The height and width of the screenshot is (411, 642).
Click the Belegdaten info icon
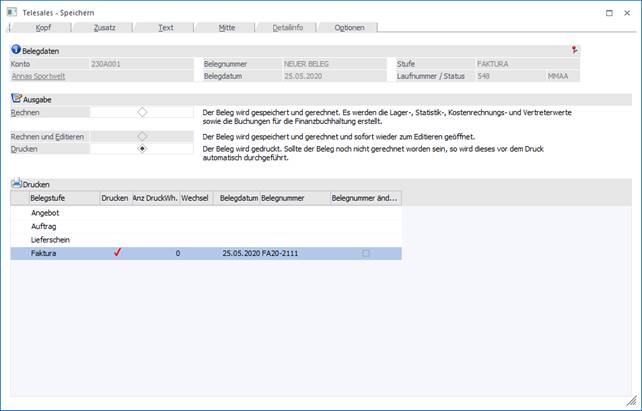15,48
